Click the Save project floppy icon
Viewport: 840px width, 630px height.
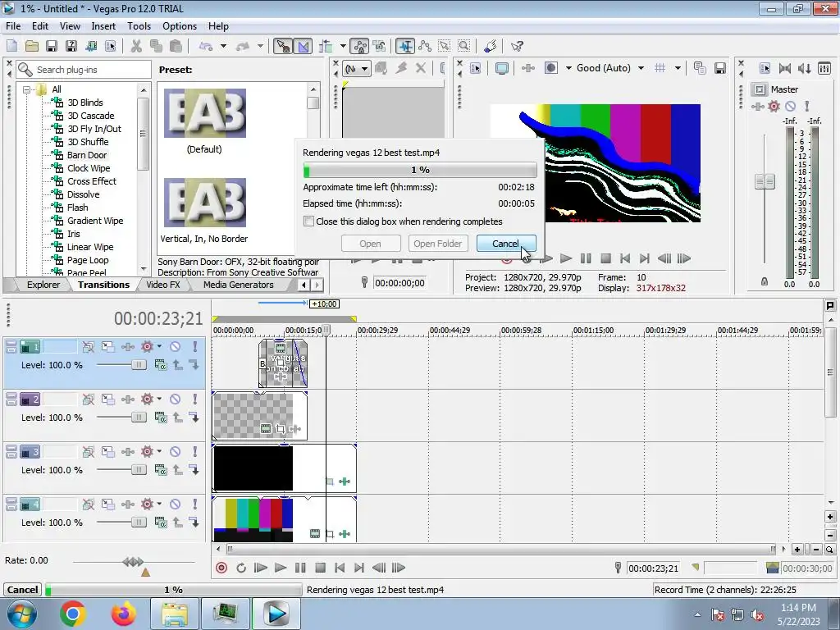click(x=52, y=46)
